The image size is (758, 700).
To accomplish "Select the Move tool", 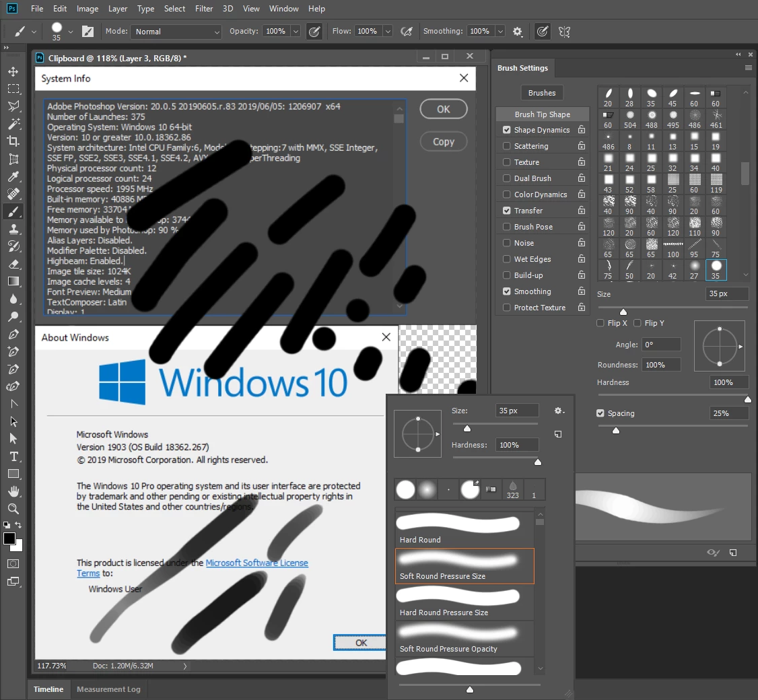I will click(13, 71).
